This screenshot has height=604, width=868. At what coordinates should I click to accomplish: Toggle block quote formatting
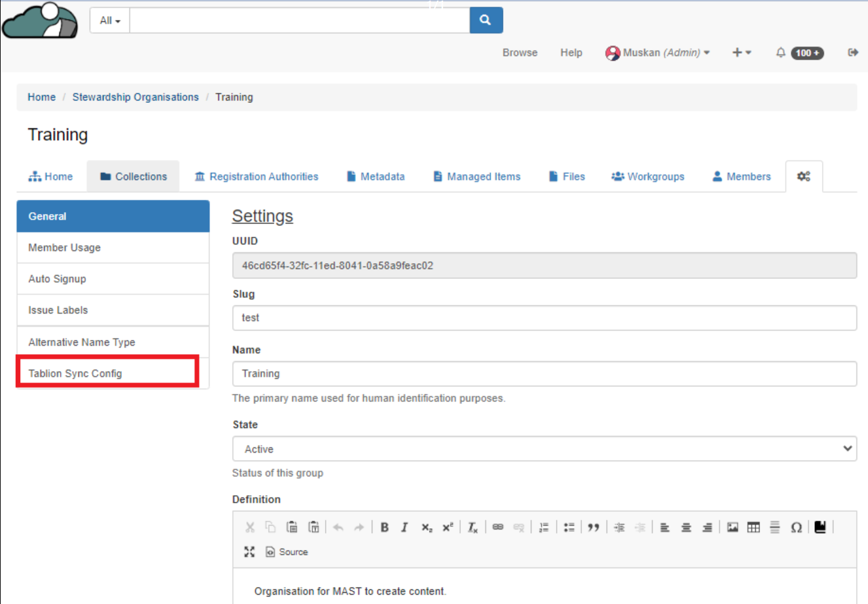click(x=593, y=528)
